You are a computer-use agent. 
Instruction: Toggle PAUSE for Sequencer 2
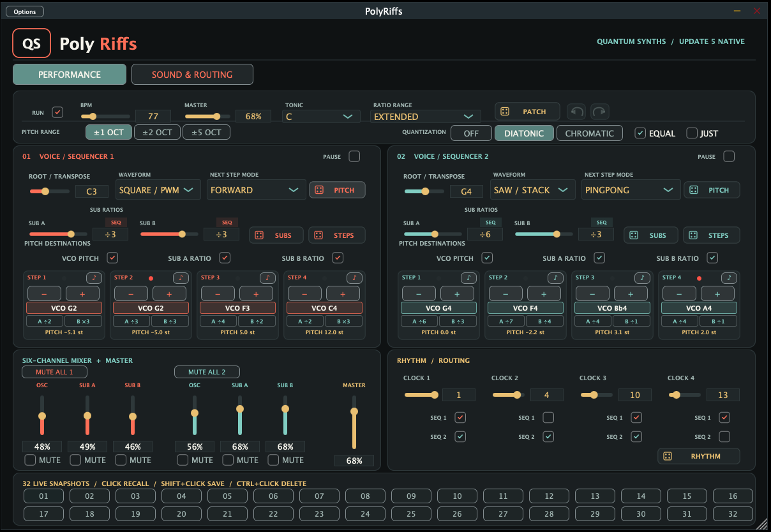[729, 156]
